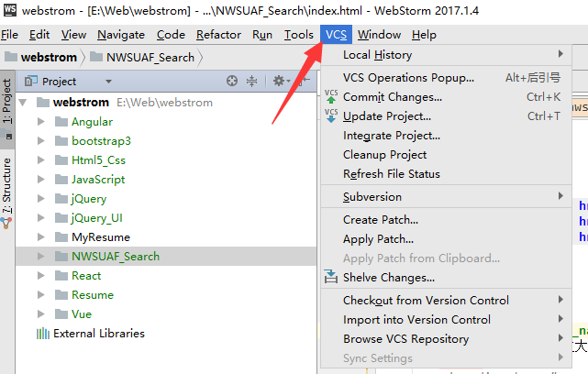The width and height of the screenshot is (588, 374).
Task: Open the Structure tool window tab
Action: click(6, 192)
